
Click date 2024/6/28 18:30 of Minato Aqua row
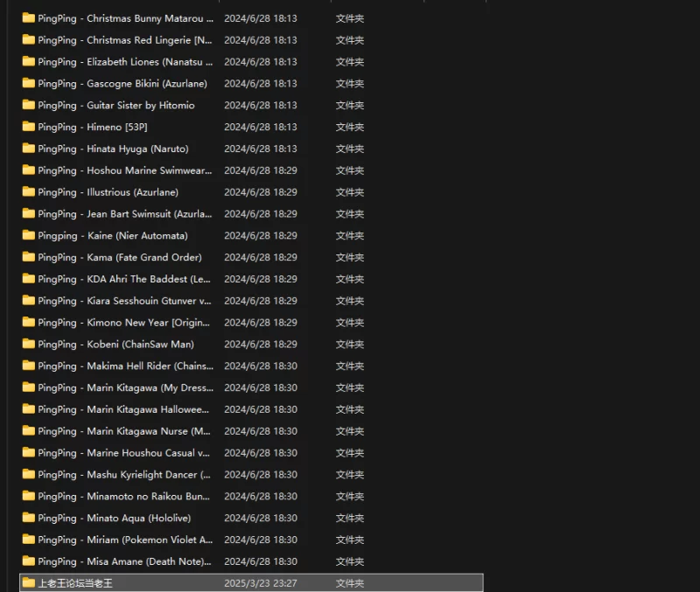260,518
